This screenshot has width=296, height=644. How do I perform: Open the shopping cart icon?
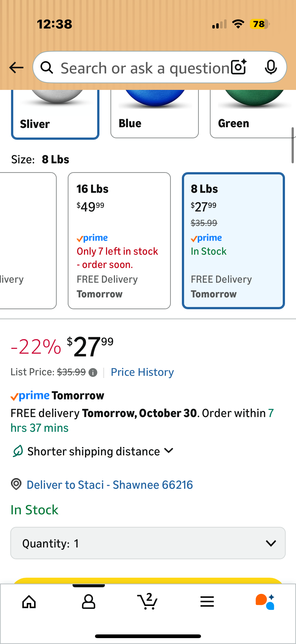click(148, 602)
